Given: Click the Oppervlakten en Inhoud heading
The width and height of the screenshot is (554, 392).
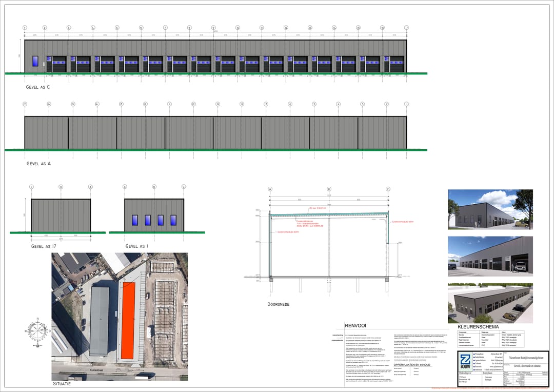Looking at the screenshot, I should click(x=412, y=365).
